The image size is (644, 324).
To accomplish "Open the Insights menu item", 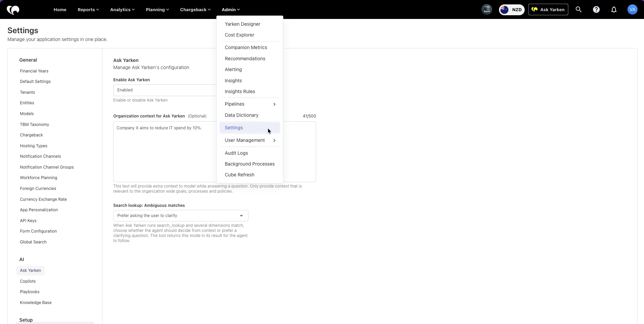I will (250, 81).
